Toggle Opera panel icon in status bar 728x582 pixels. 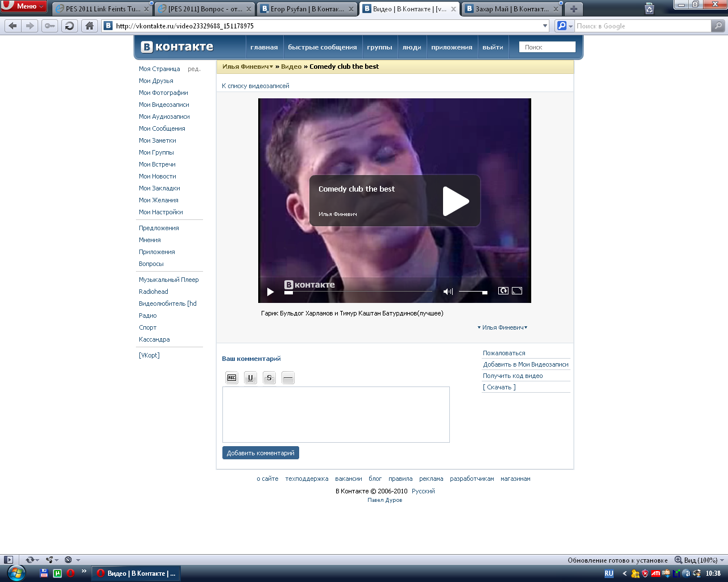(9, 560)
